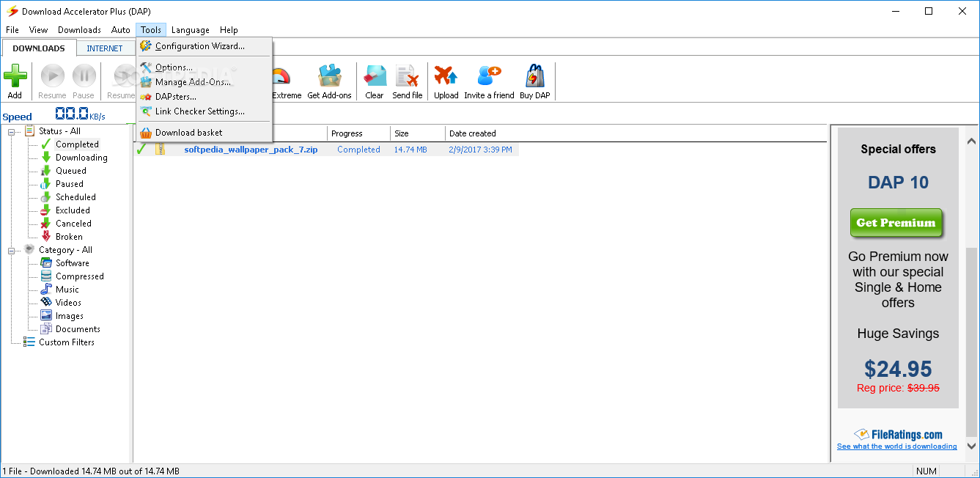The height and width of the screenshot is (478, 980).
Task: Select Paused status filter
Action: [69, 184]
